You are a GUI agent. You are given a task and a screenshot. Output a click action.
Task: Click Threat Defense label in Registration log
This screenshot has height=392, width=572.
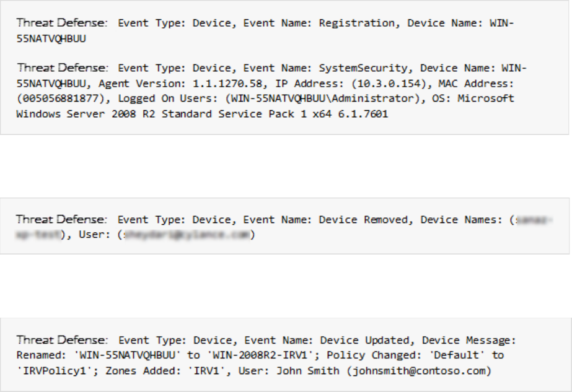[62, 24]
